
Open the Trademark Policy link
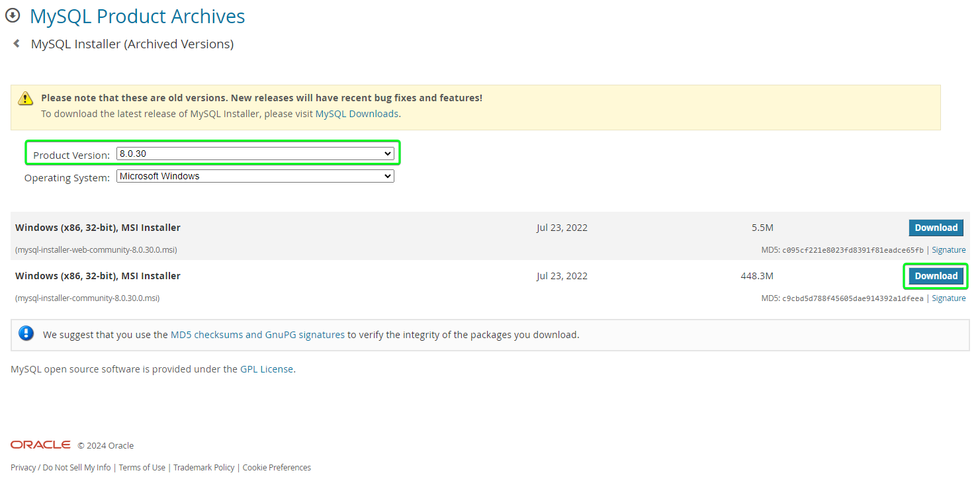click(204, 468)
